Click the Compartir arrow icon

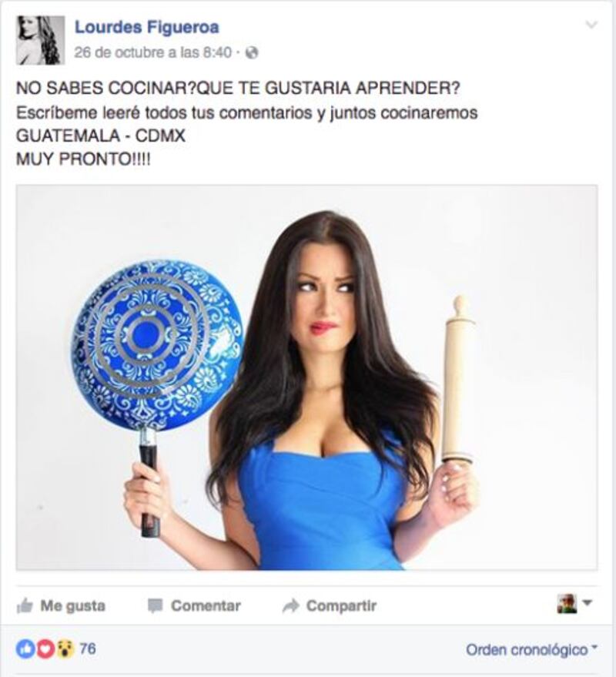290,606
